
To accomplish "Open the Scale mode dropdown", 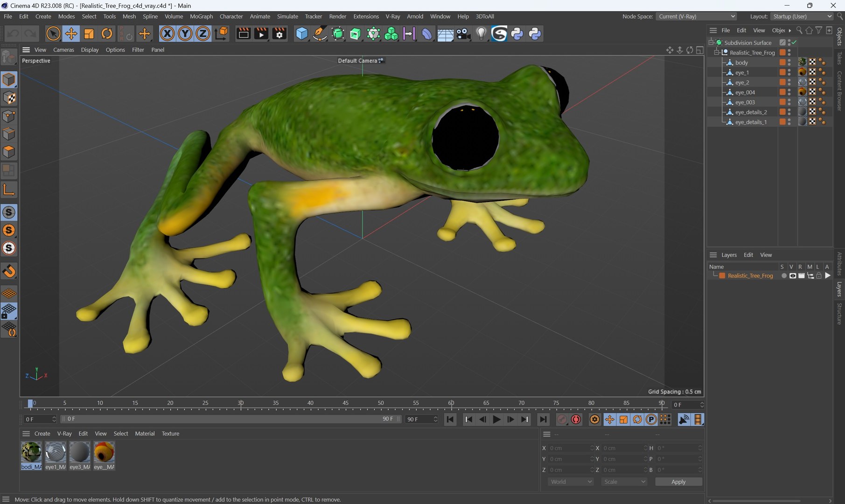I will click(x=624, y=482).
